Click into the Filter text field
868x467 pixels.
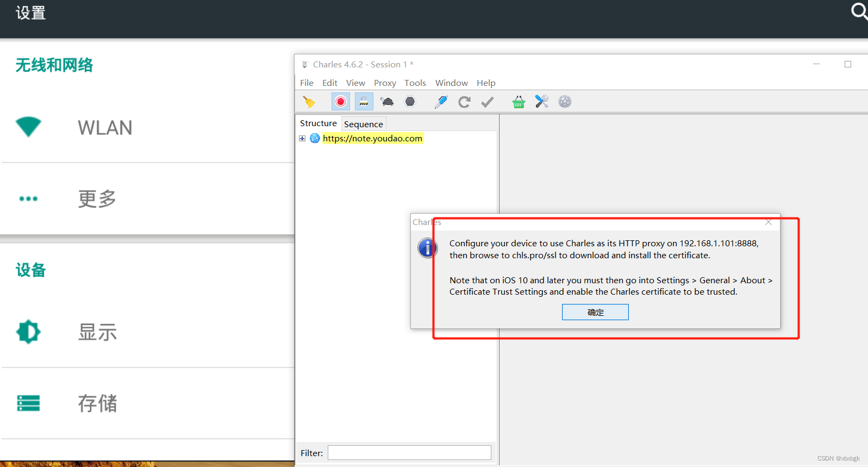(409, 453)
